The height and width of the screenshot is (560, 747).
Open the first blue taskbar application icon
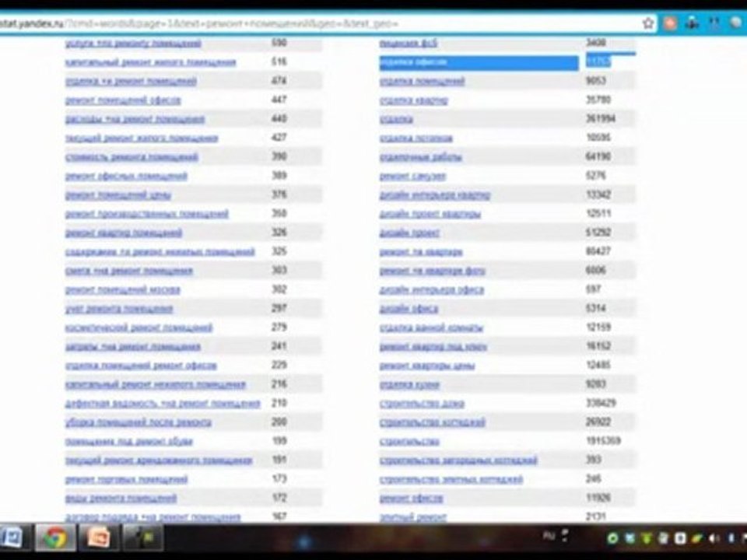pyautogui.click(x=13, y=538)
